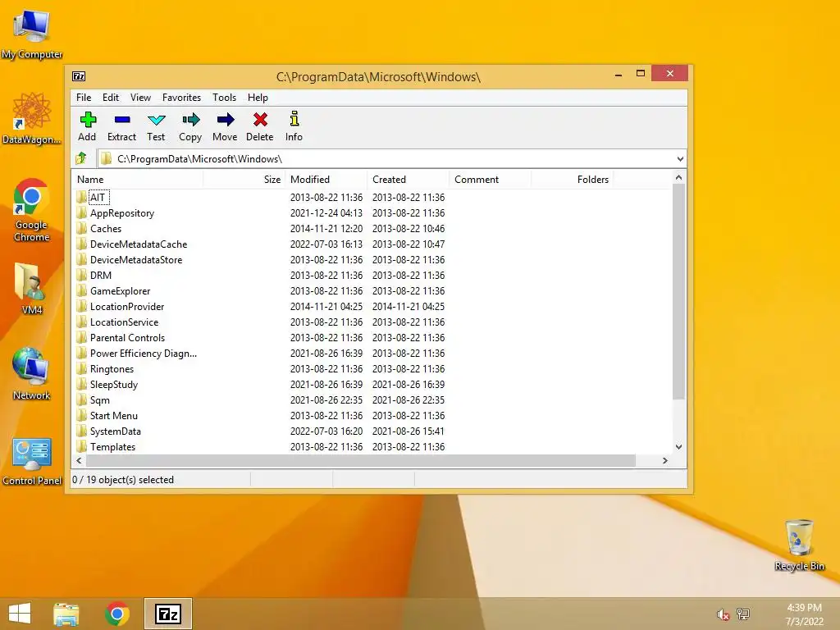Image resolution: width=840 pixels, height=630 pixels.
Task: Select Google Chrome desktop shortcut
Action: point(32,210)
